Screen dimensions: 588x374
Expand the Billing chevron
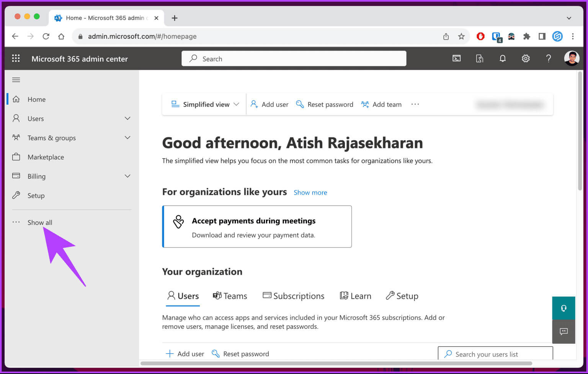pos(127,176)
